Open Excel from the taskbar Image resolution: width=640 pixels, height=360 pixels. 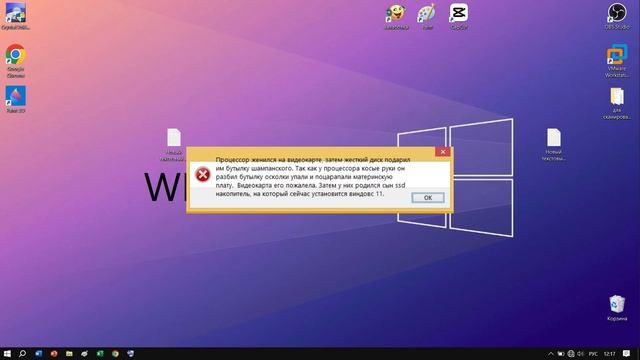100,353
